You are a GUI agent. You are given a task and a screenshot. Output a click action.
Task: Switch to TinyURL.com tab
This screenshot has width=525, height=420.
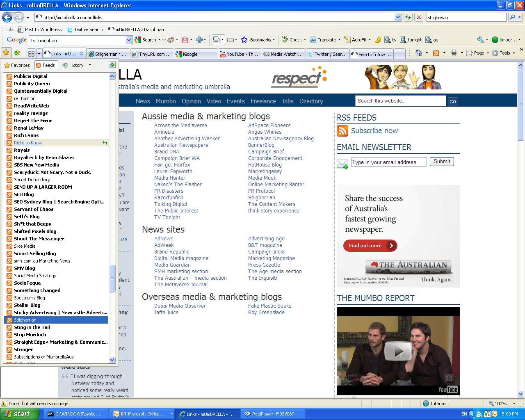(152, 54)
